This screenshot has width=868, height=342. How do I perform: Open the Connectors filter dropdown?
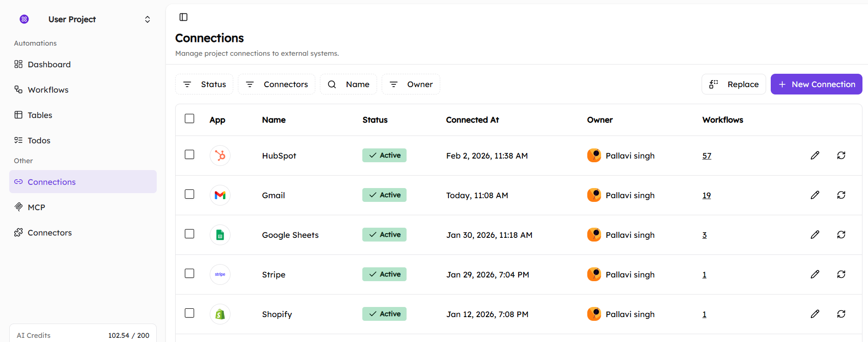tap(277, 84)
